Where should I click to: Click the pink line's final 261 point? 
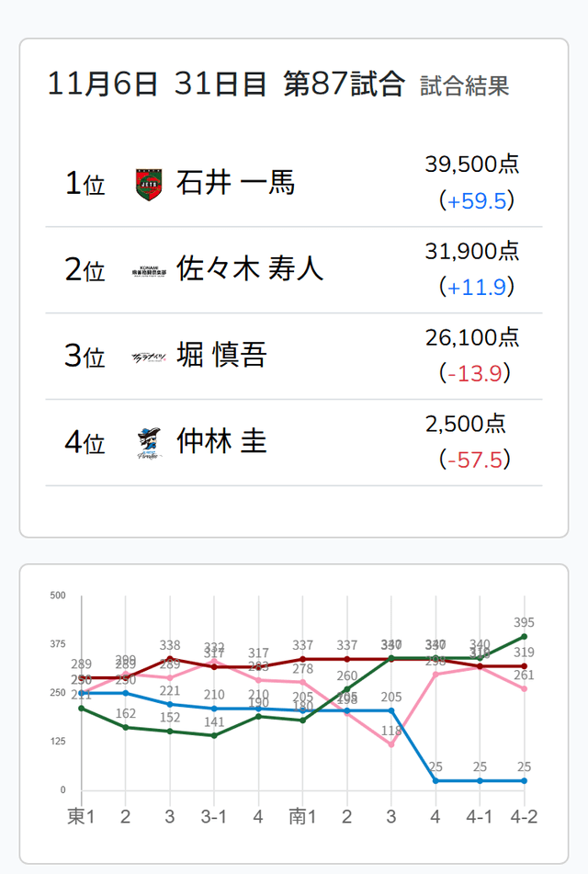point(524,688)
